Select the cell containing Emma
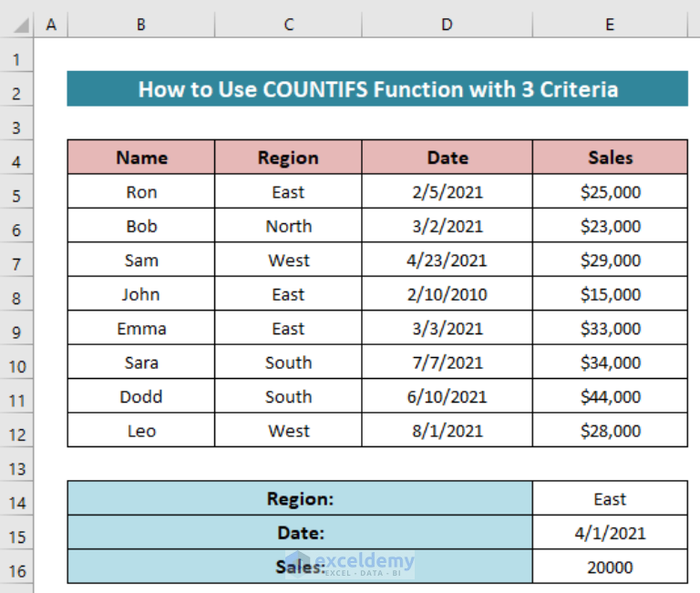The image size is (700, 593). (141, 329)
